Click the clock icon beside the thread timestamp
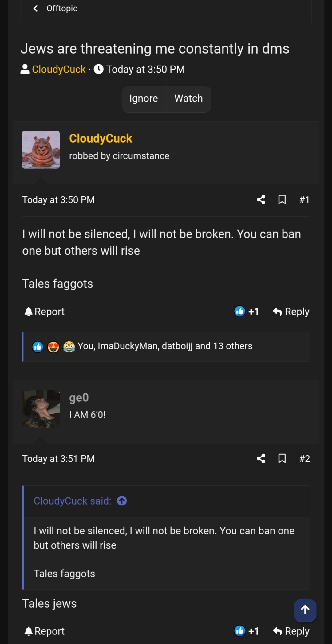This screenshot has width=332, height=644. [x=99, y=69]
